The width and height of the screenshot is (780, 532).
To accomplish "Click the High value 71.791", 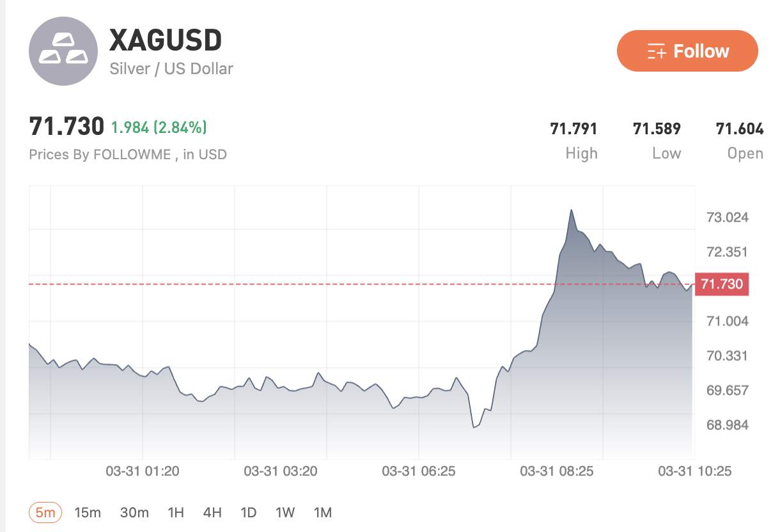I will click(x=573, y=129).
